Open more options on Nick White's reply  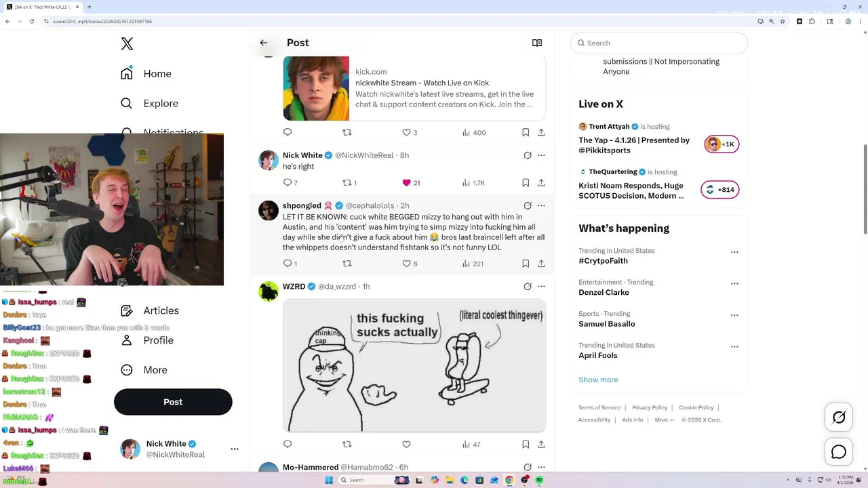(541, 155)
